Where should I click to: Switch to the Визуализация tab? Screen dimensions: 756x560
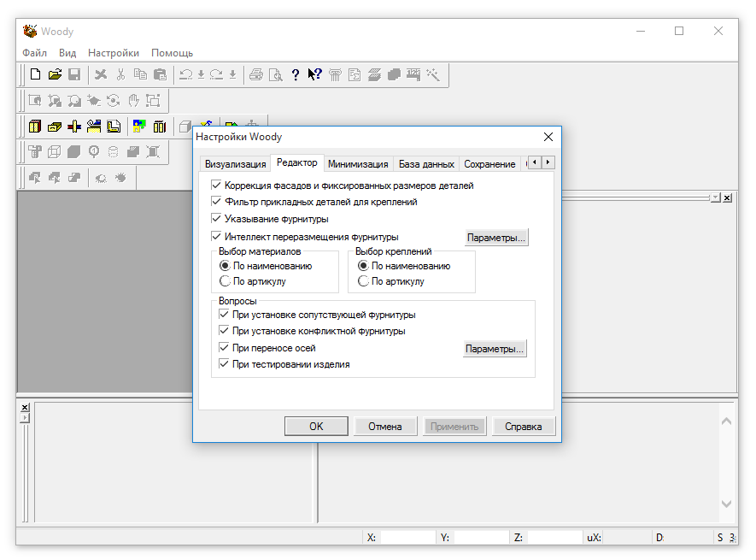pyautogui.click(x=235, y=164)
